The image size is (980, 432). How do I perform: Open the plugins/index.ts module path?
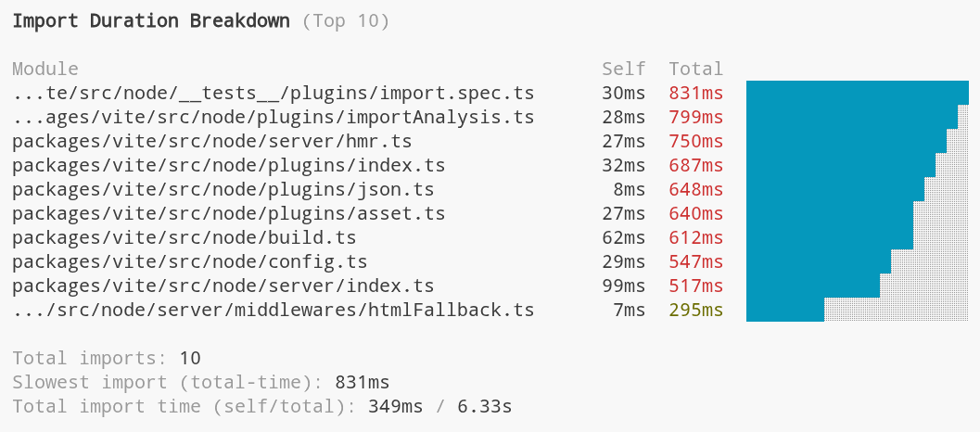(x=229, y=165)
